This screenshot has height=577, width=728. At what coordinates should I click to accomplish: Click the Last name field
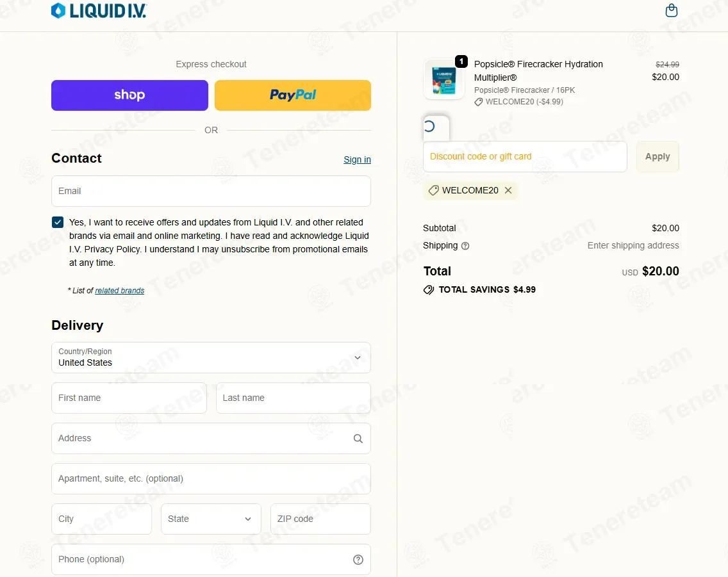tap(294, 398)
